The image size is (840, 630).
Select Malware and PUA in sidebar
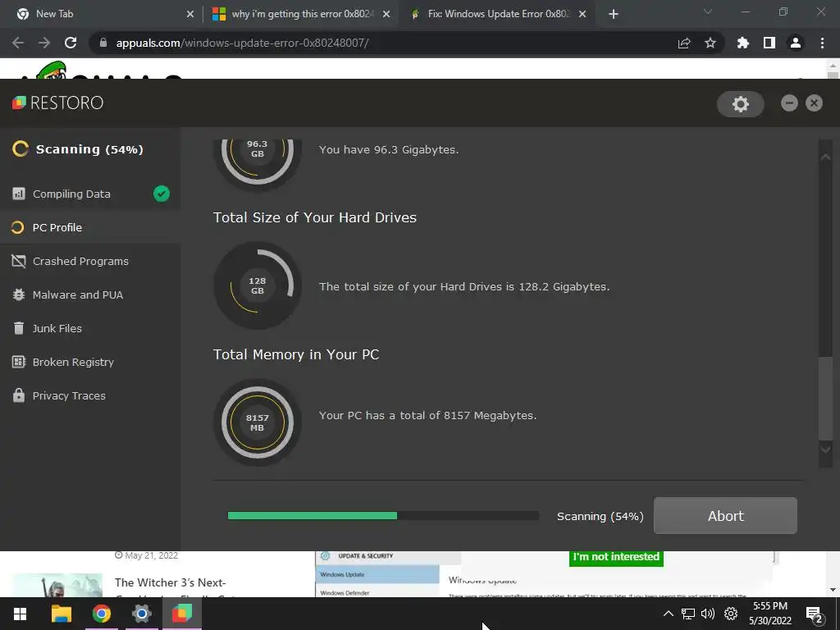tap(90, 294)
